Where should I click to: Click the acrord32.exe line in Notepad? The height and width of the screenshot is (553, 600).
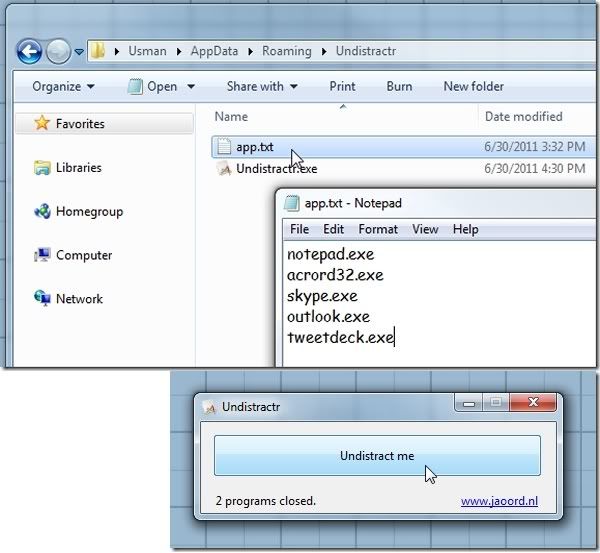(335, 275)
